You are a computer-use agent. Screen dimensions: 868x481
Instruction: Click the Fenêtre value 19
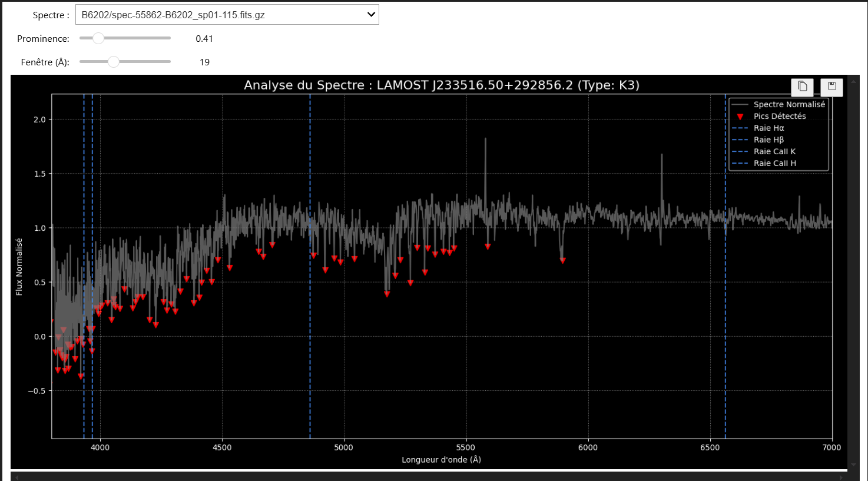(x=204, y=62)
